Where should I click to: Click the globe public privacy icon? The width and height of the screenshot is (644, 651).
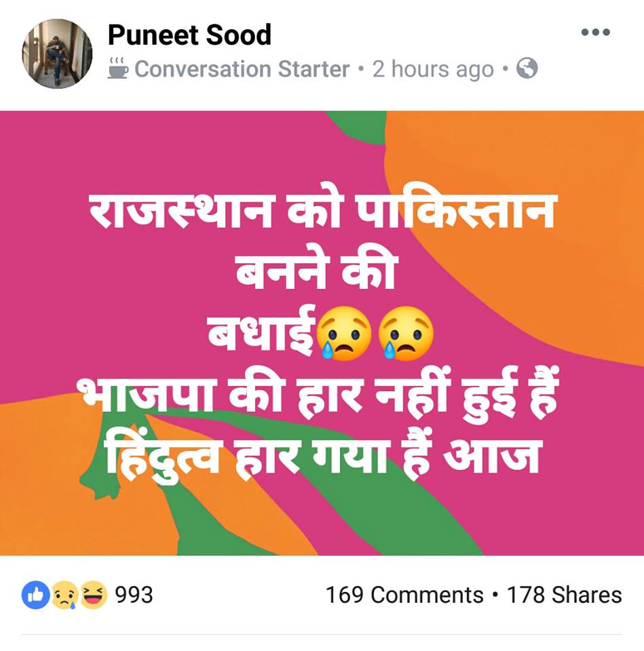pyautogui.click(x=527, y=68)
